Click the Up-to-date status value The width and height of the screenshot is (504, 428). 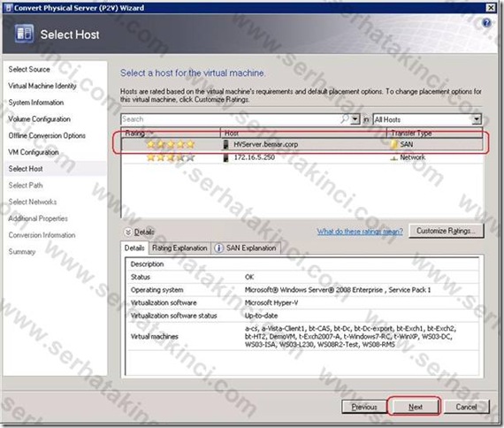click(x=261, y=316)
